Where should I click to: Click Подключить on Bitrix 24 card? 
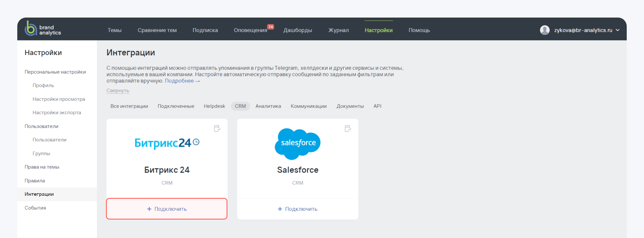[x=167, y=209]
